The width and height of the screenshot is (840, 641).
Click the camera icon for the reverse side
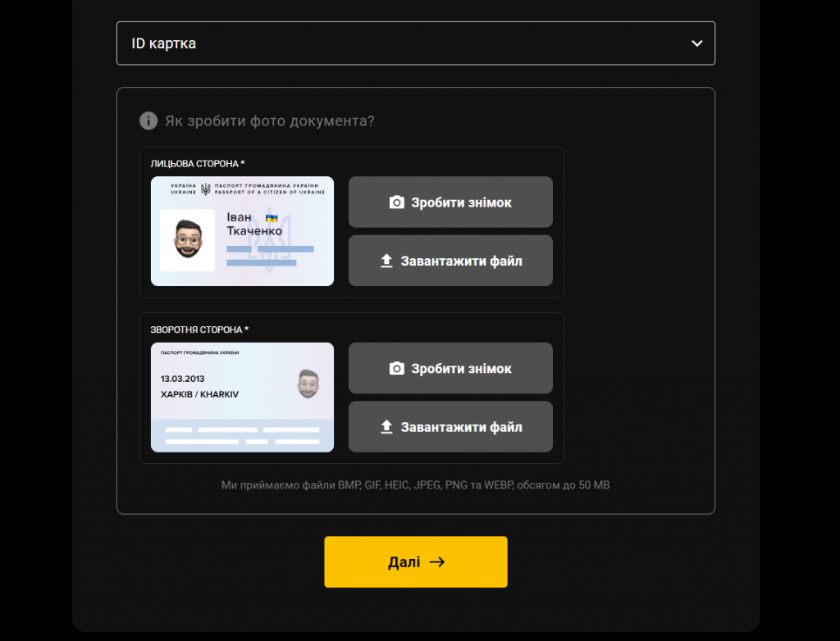coord(396,368)
